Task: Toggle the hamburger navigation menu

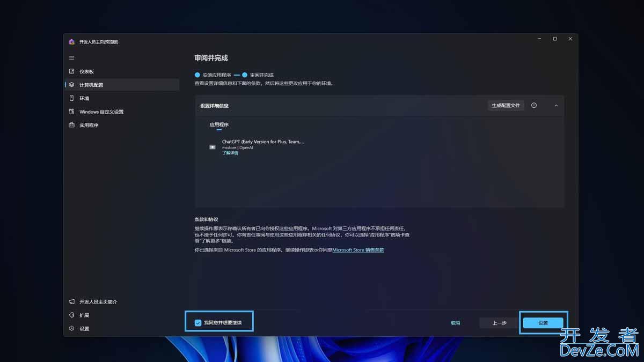Action: point(71,58)
